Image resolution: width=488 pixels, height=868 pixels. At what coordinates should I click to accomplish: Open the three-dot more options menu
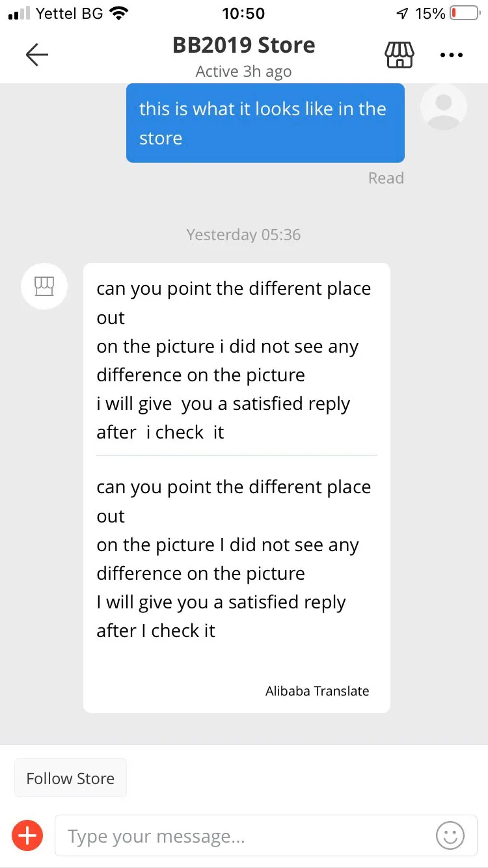tap(451, 55)
